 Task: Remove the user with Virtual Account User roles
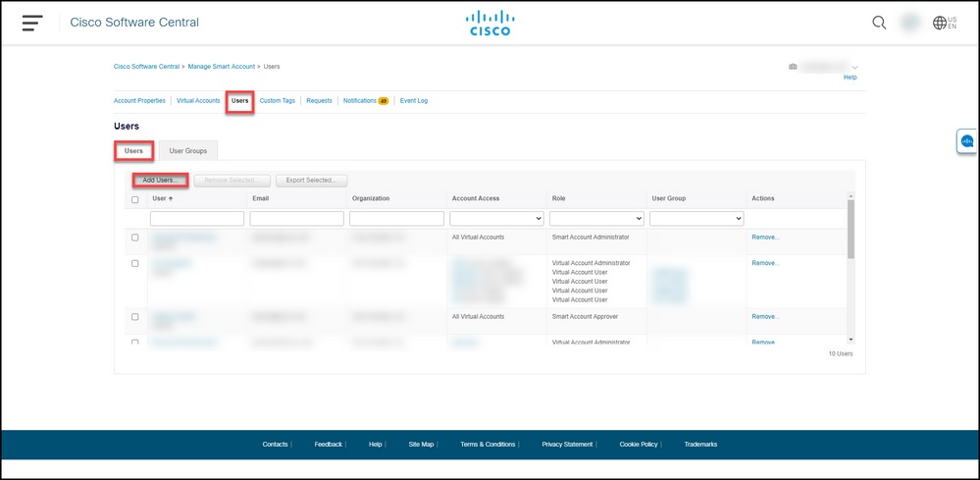pyautogui.click(x=765, y=263)
